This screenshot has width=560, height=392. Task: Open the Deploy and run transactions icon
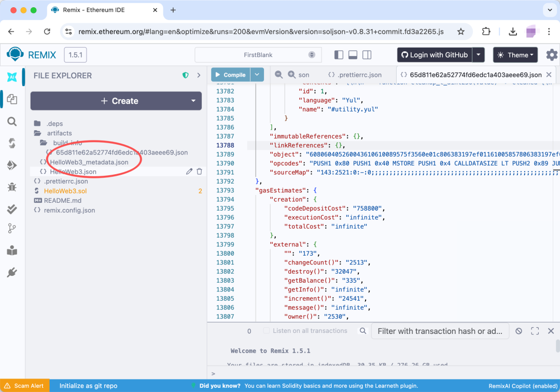[x=12, y=165]
